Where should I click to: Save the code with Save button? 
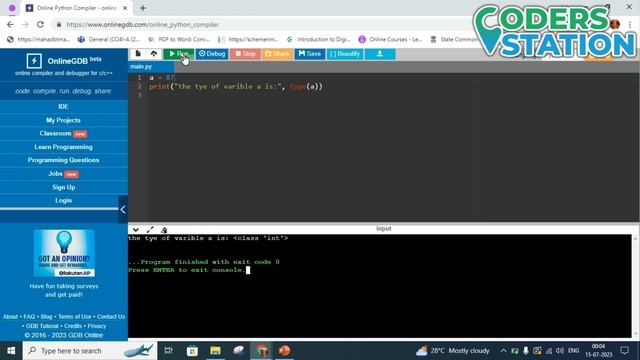coord(310,54)
